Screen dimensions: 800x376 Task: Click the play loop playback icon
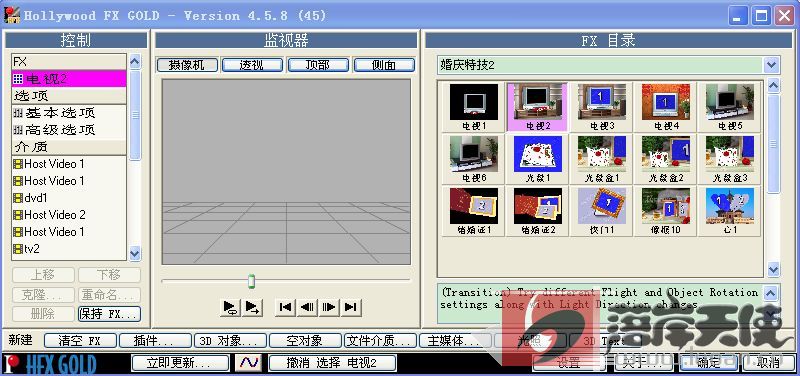pos(231,307)
